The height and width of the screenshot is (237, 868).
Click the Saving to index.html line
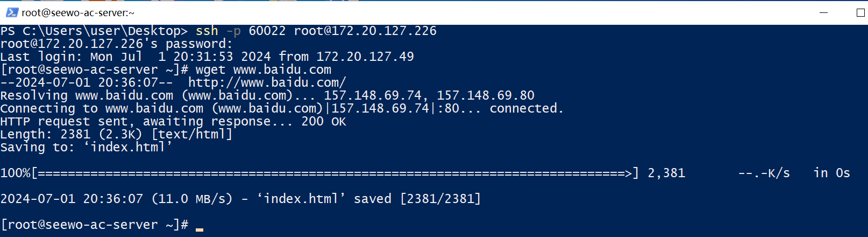(x=87, y=147)
